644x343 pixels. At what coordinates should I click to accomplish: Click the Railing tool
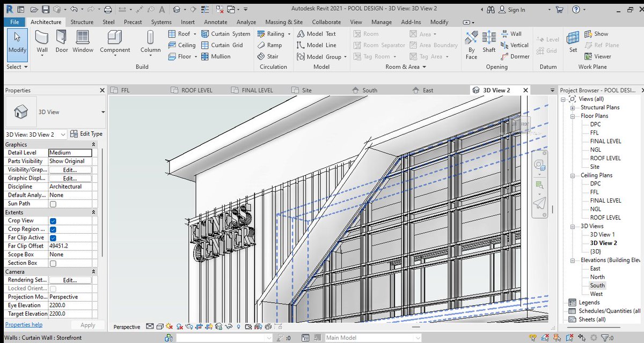271,33
